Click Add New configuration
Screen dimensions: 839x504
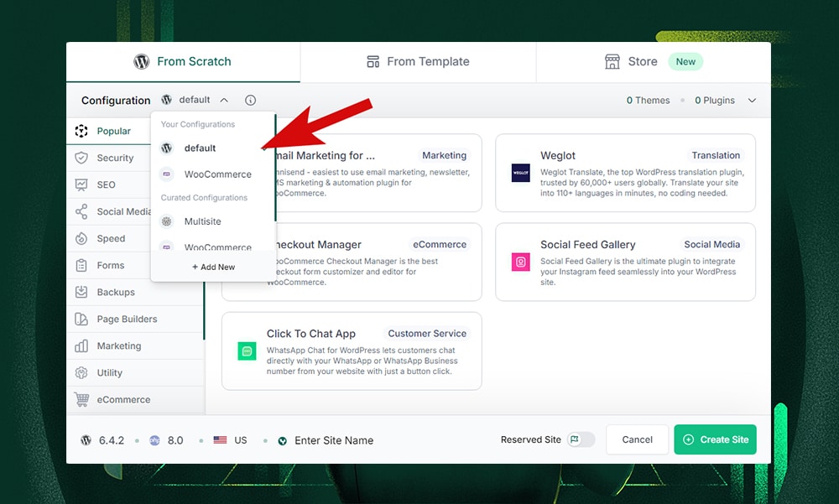click(213, 267)
